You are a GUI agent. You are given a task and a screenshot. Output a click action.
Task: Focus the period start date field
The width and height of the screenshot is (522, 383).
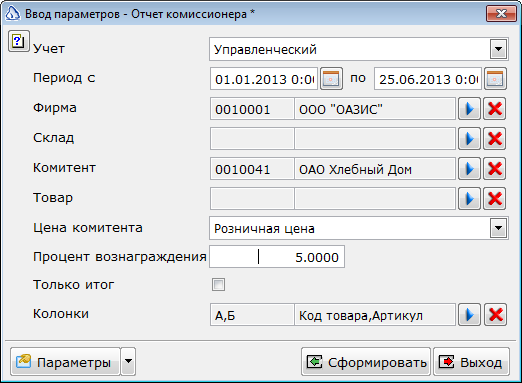click(x=264, y=79)
